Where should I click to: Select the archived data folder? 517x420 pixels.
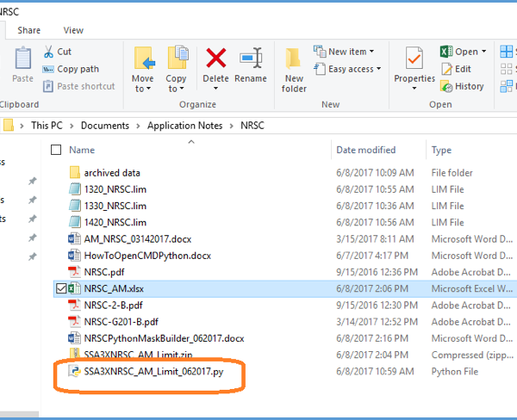111,173
